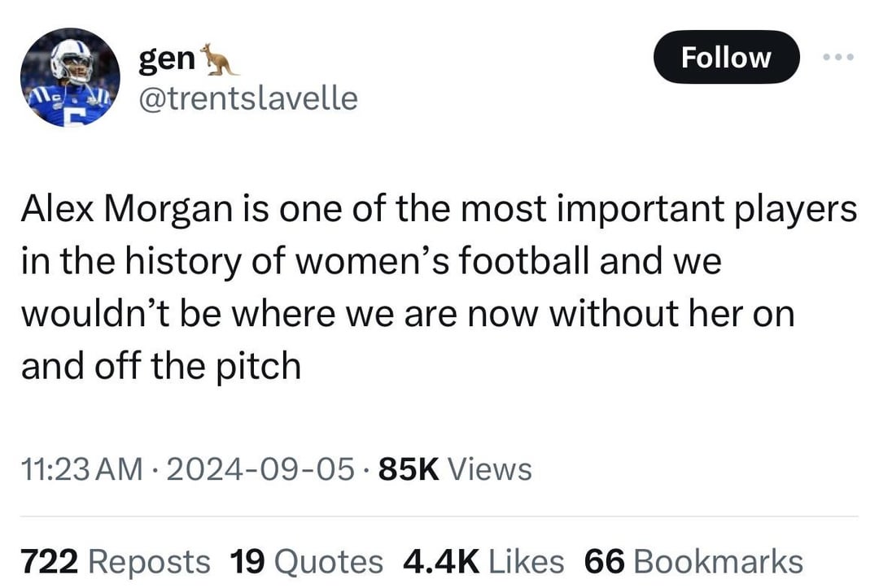Click the bold 4.4K likes number

point(439,561)
